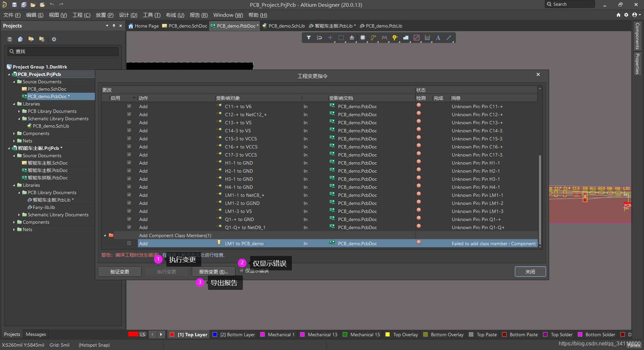
Task: Select the place text string tool
Action: [438, 38]
